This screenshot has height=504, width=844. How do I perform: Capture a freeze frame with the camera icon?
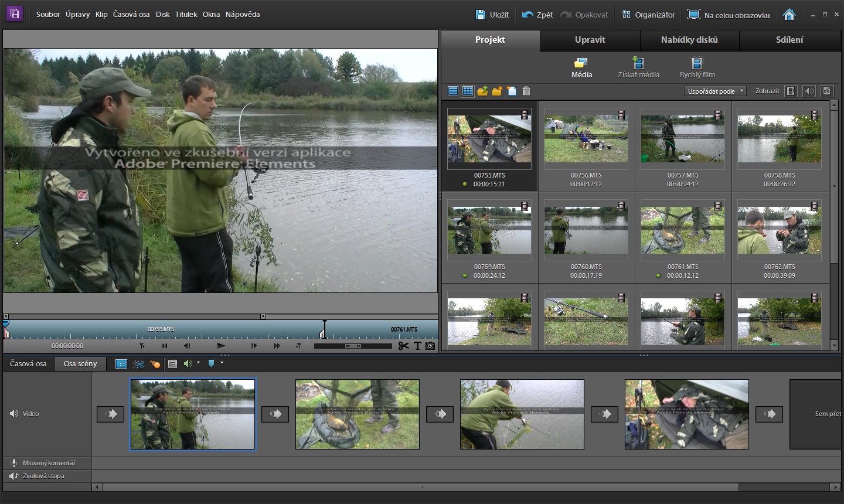tap(430, 346)
